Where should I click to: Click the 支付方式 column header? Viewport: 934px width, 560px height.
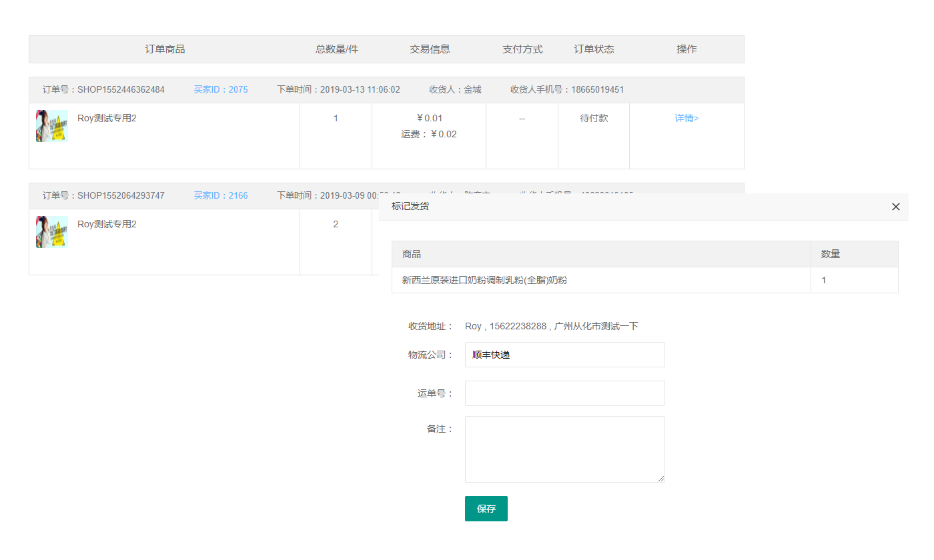[x=522, y=49]
